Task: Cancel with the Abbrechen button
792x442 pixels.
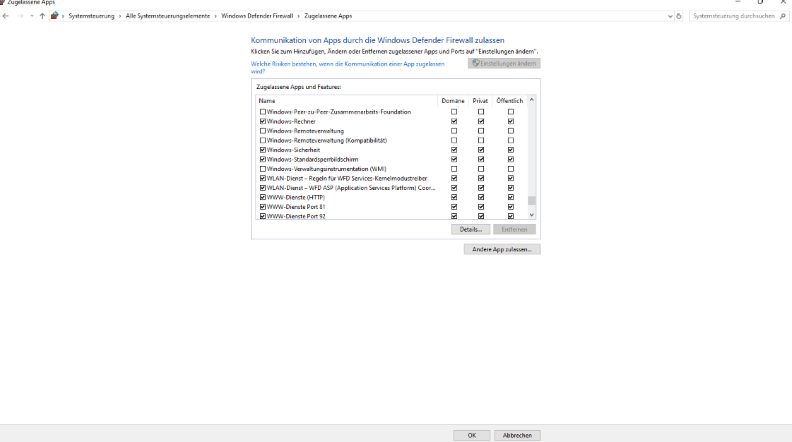Action: [517, 435]
